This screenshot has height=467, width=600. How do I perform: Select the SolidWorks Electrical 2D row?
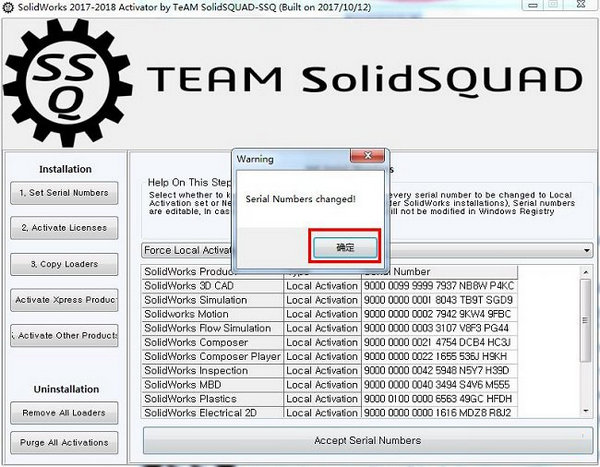pos(329,413)
